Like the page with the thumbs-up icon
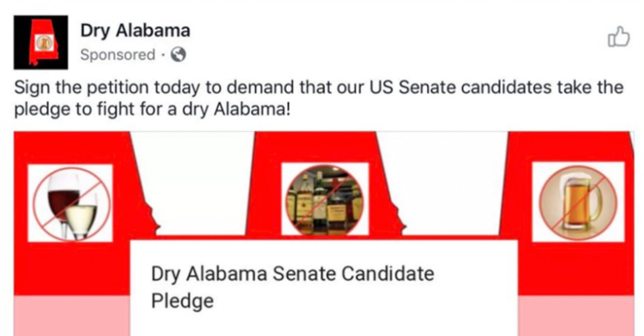Screen dimensions: 644x336 pyautogui.click(x=618, y=38)
